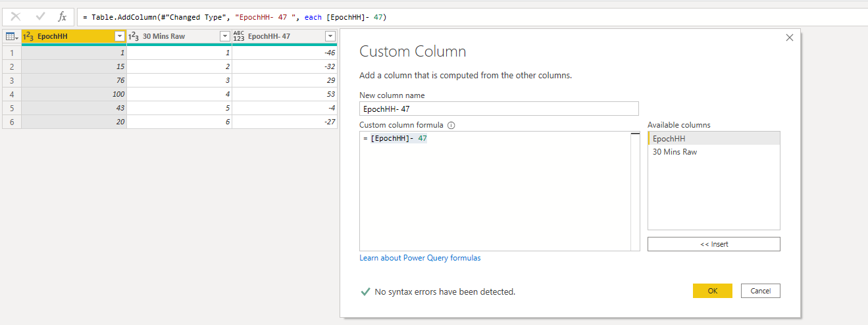
Task: Click EpochHH cell with value 20
Action: click(74, 121)
